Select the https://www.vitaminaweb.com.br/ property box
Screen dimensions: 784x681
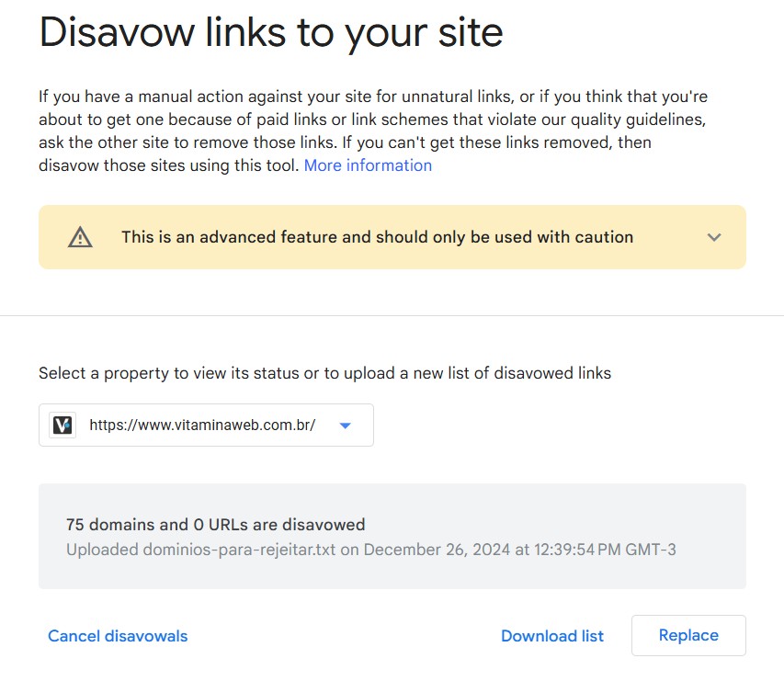[x=206, y=425]
